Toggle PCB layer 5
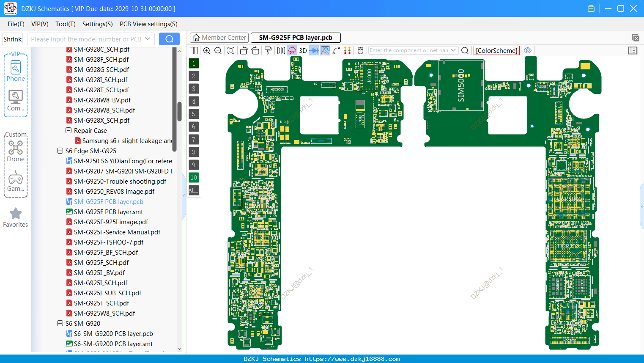The image size is (644, 363). coord(194,114)
